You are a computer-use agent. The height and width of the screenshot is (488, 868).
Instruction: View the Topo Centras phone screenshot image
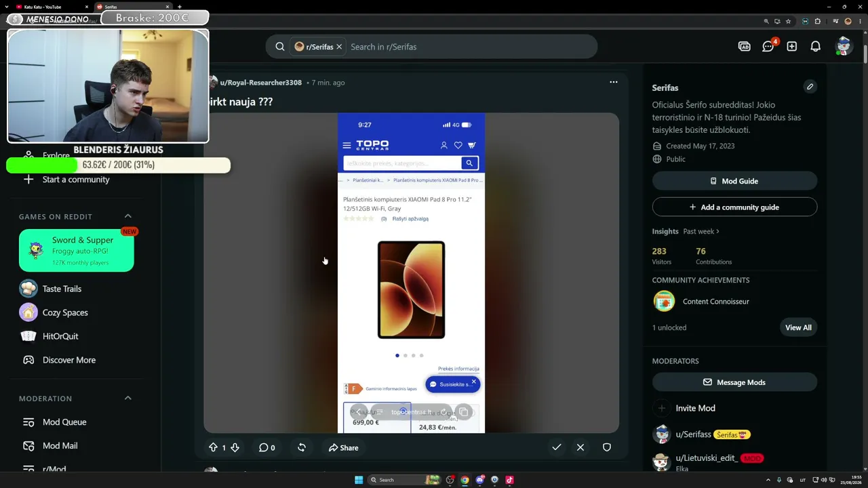click(x=411, y=272)
